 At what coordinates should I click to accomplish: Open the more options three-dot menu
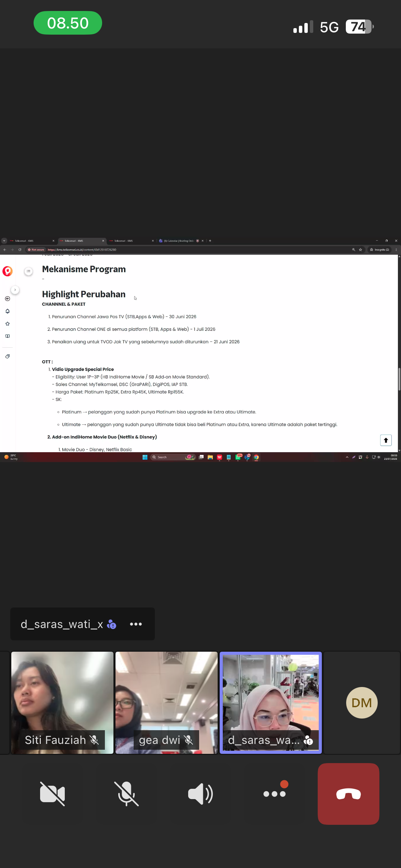tap(275, 794)
